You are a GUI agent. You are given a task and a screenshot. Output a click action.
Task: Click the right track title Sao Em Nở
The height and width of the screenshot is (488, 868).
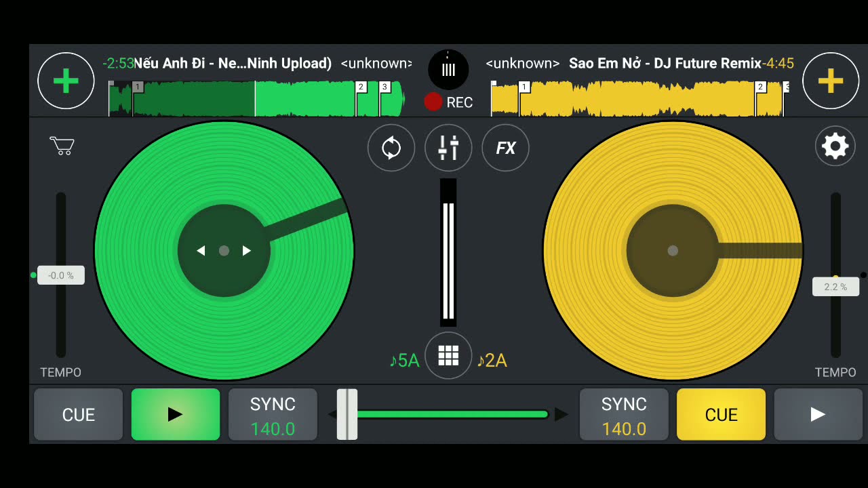[x=665, y=63]
